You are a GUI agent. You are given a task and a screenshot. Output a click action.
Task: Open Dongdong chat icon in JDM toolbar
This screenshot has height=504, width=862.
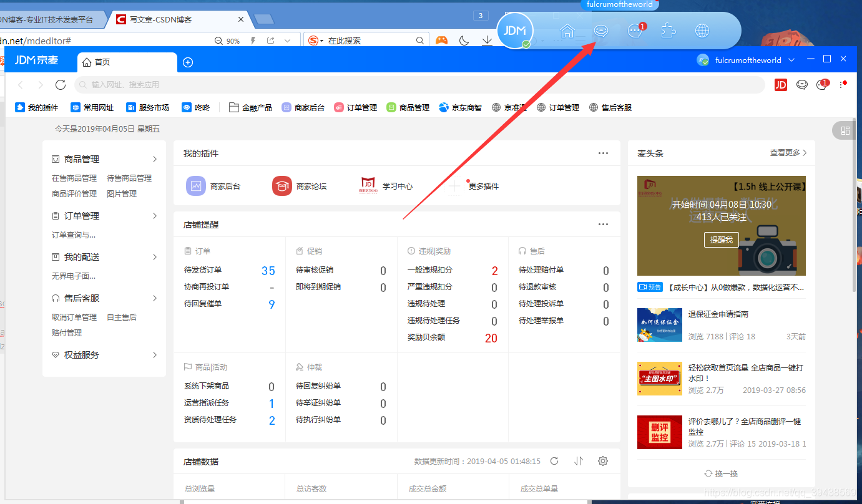(802, 85)
